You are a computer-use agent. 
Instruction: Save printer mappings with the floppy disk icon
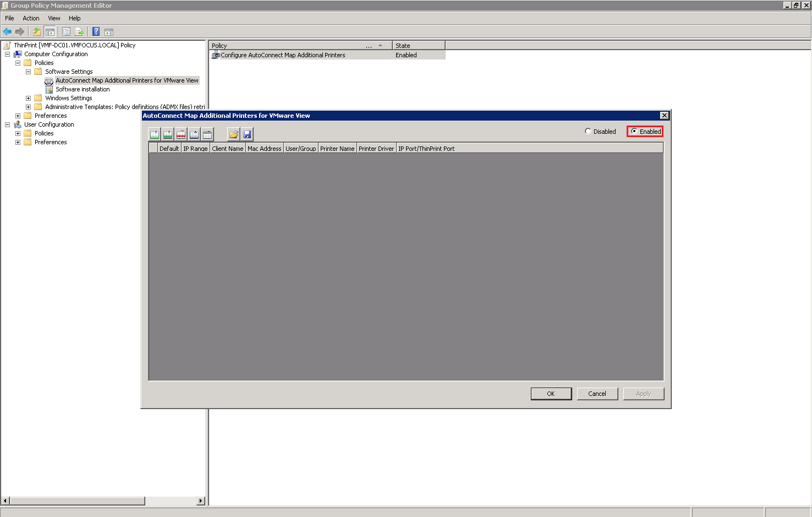coord(247,134)
